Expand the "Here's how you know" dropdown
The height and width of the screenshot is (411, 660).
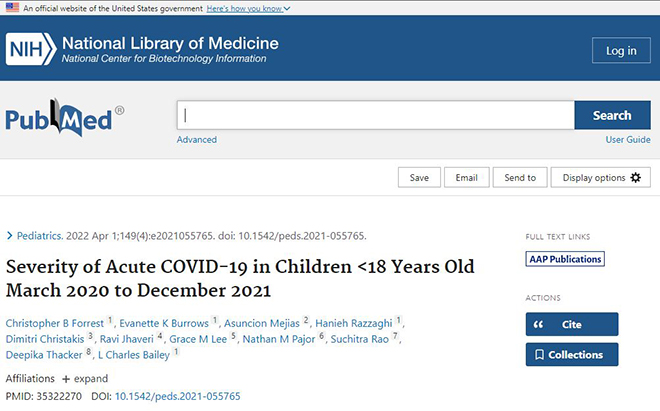pos(248,8)
